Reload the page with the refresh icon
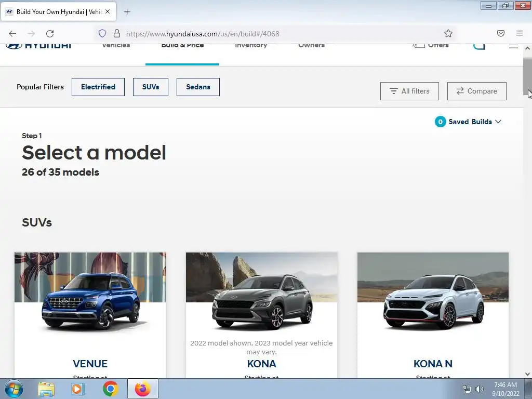532x399 pixels. [50, 34]
